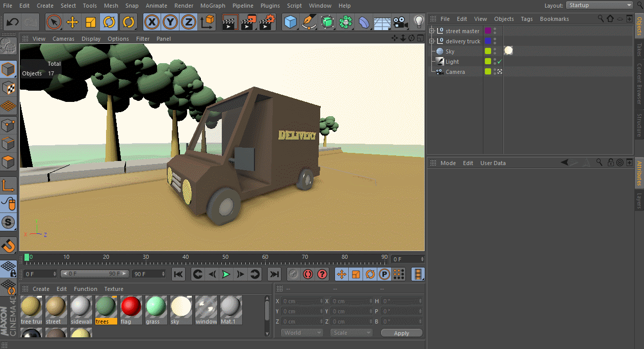Open the Edit Render Settings icon
Image resolution: width=644 pixels, height=349 pixels.
[x=267, y=22]
